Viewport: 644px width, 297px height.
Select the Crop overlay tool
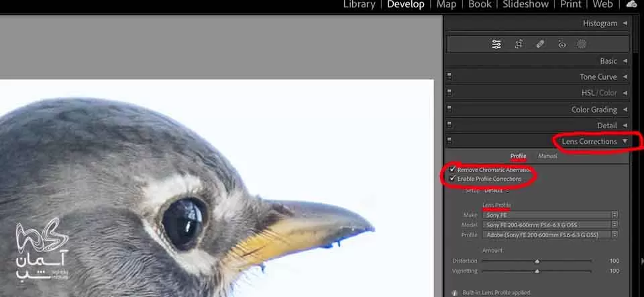coord(519,44)
